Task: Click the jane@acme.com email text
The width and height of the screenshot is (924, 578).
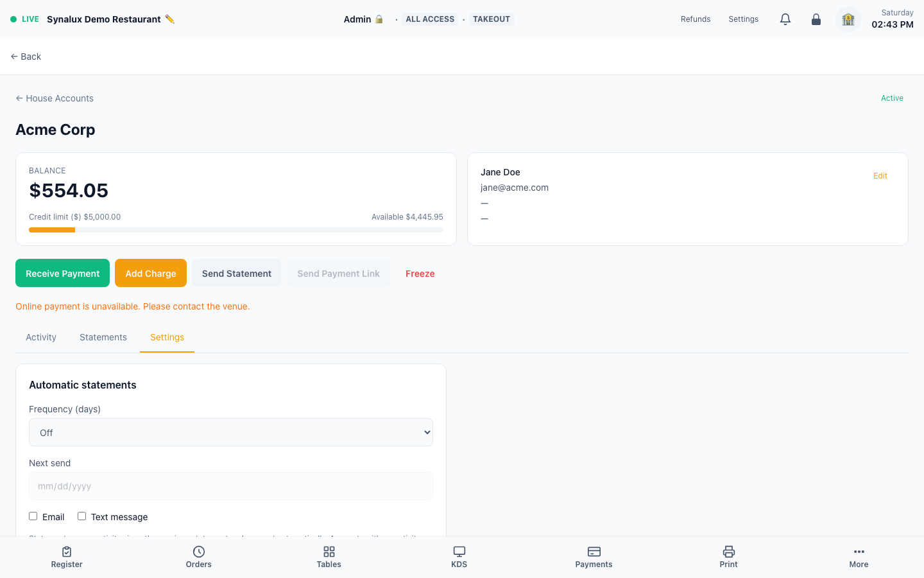Action: [515, 188]
